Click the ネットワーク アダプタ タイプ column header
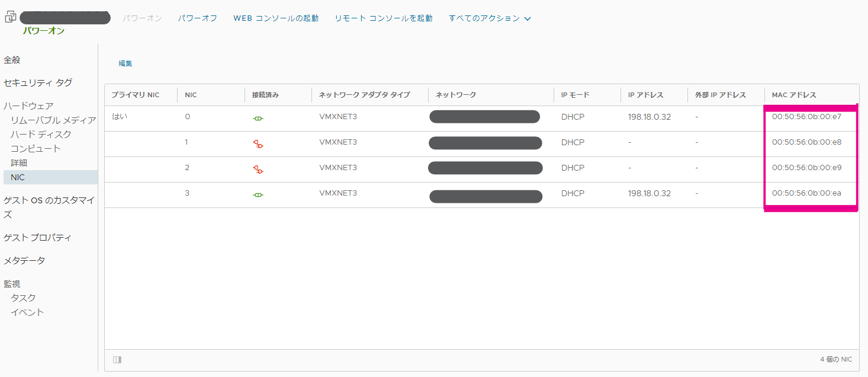868x377 pixels. click(365, 95)
